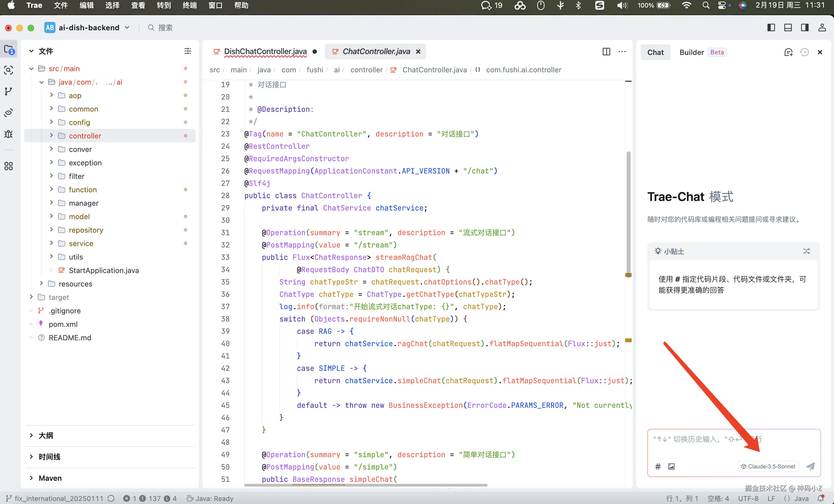Toggle the right sidebar layout button
Image resolution: width=834 pixels, height=504 pixels.
click(805, 27)
